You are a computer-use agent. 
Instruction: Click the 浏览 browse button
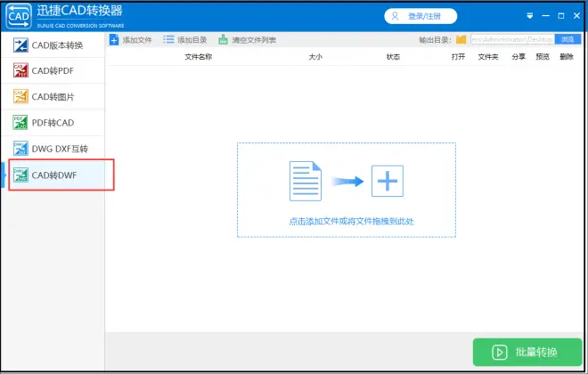[x=568, y=39]
